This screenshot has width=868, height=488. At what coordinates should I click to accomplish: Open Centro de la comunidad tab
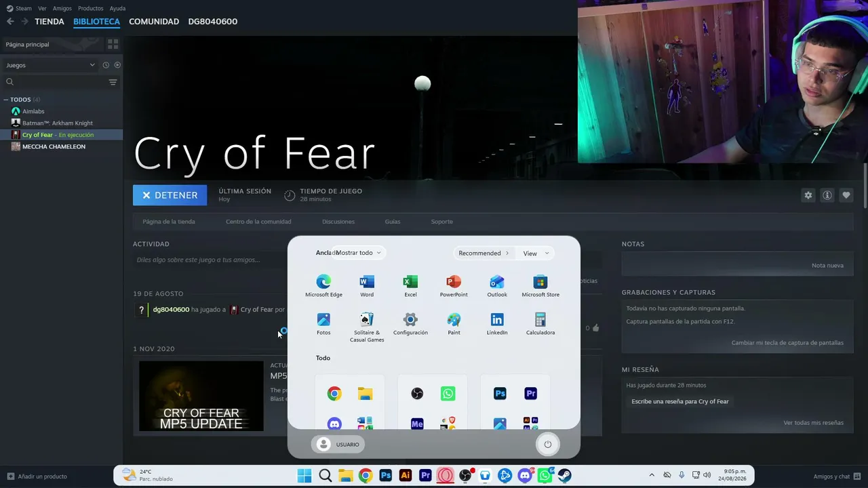[258, 222]
